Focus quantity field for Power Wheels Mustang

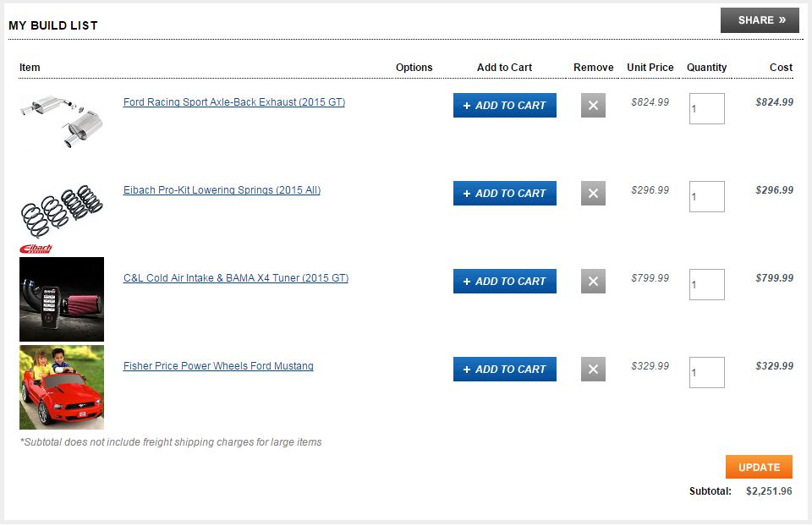tap(706, 373)
